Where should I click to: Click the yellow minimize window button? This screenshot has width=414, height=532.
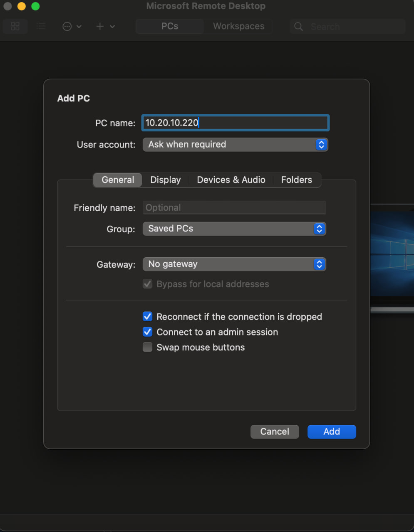[x=22, y=6]
